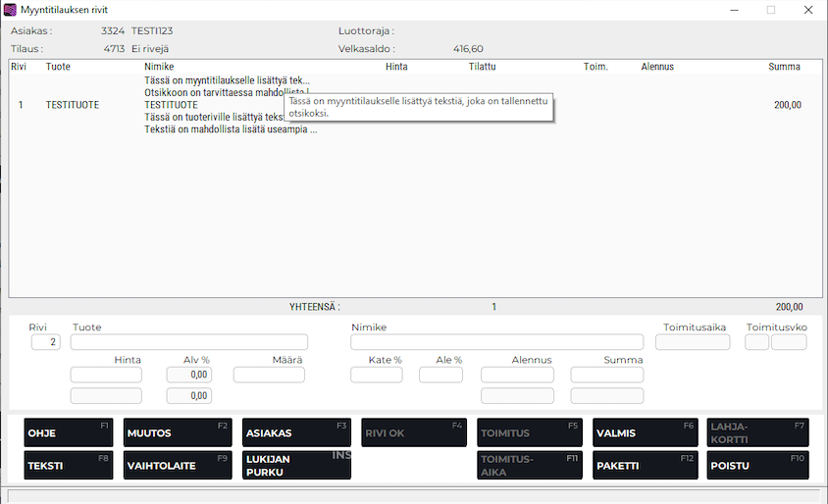Click the Hinta price field
The width and height of the screenshot is (828, 504).
point(106,375)
